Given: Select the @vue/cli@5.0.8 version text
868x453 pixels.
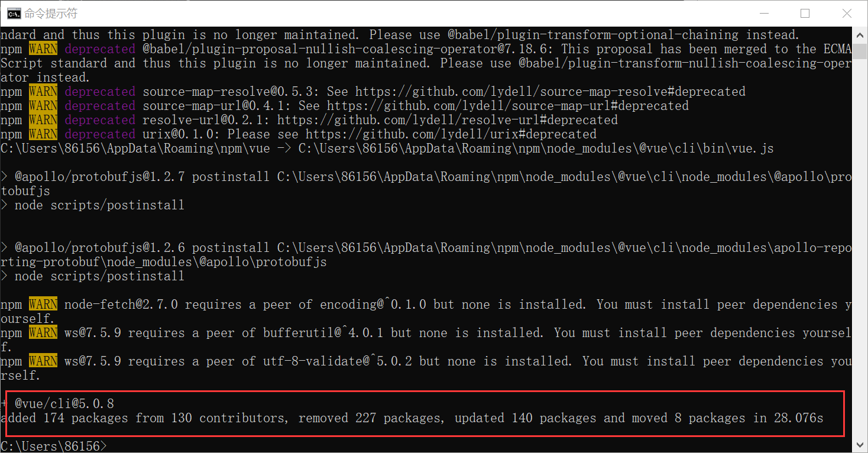Looking at the screenshot, I should [x=65, y=403].
